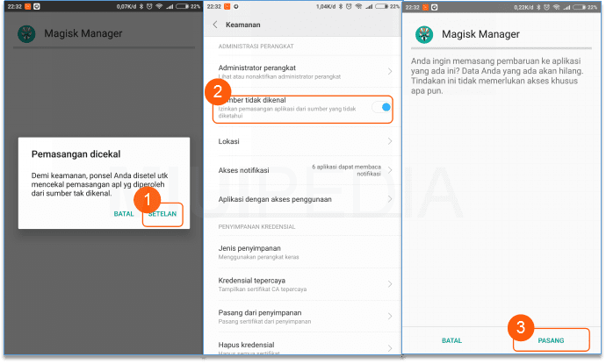The height and width of the screenshot is (364, 606).
Task: Open Kredensial tepercaya entry
Action: (x=303, y=284)
